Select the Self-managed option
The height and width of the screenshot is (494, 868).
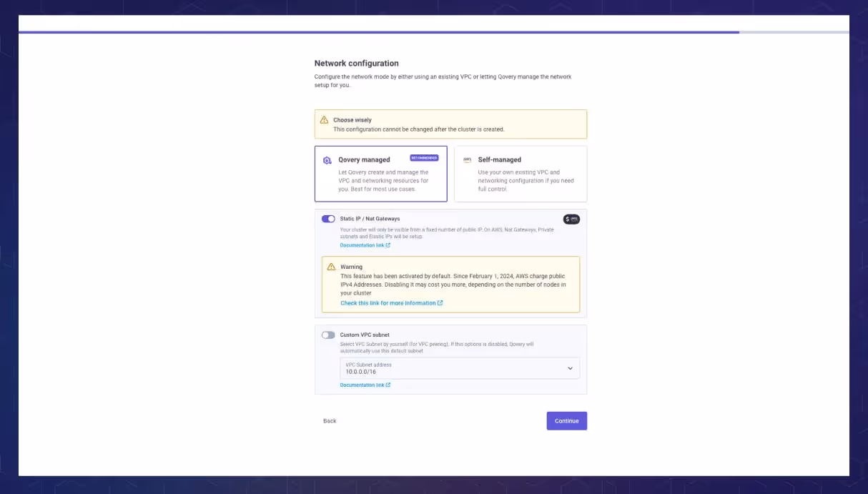(x=521, y=173)
